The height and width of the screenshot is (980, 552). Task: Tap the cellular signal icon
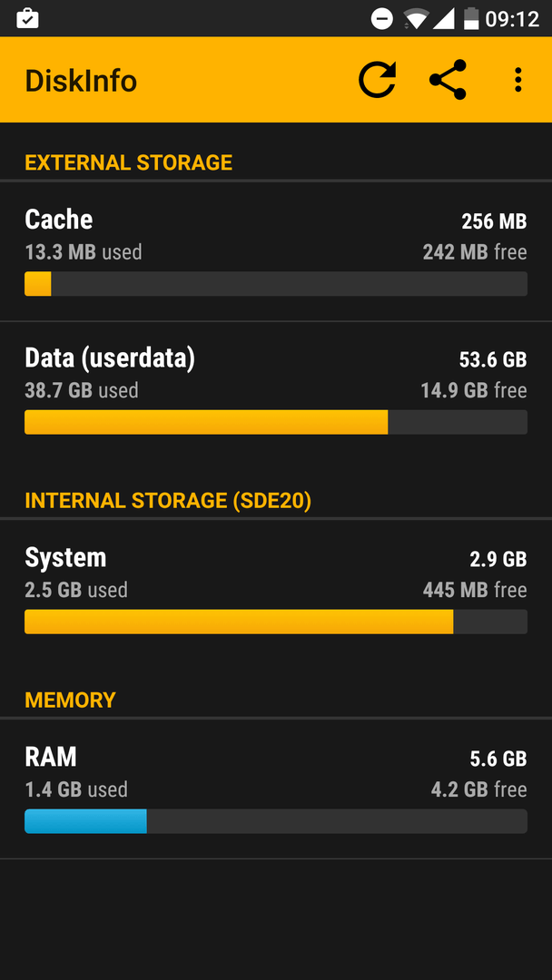pos(444,18)
